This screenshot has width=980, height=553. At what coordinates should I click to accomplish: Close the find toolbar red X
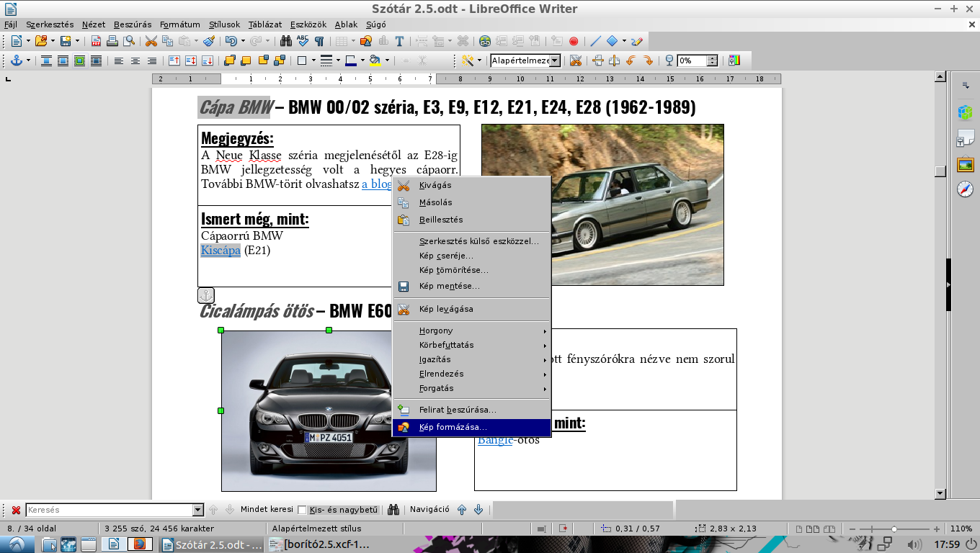[x=16, y=510]
